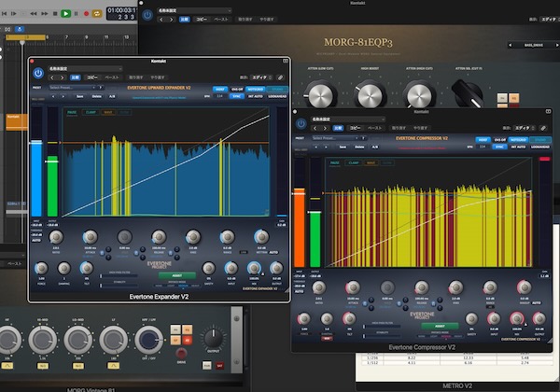The width and height of the screenshot is (560, 392).
Task: Open エディタ view dropdown in MORG-81EQP3 window
Action: [x=550, y=19]
